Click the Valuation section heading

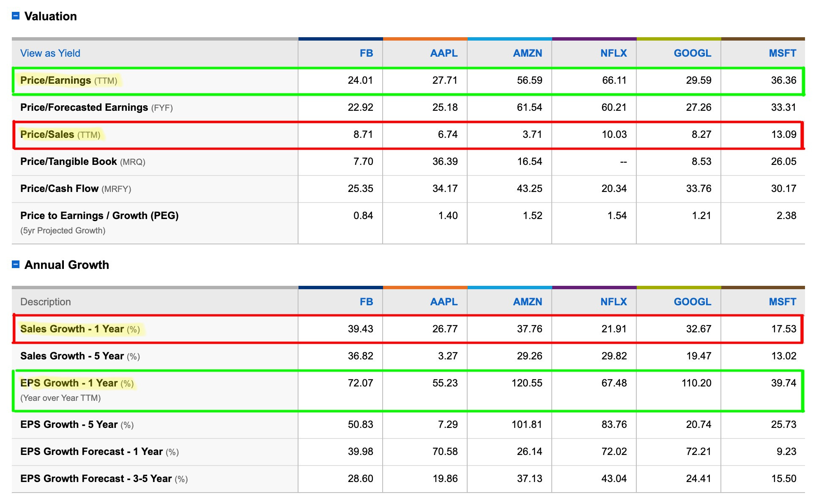click(x=51, y=16)
